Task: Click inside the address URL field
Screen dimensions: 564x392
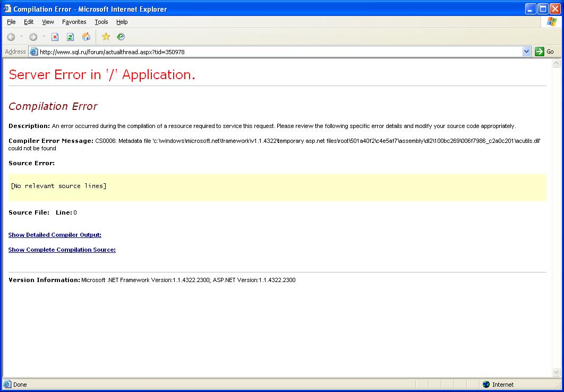Action: coord(266,52)
